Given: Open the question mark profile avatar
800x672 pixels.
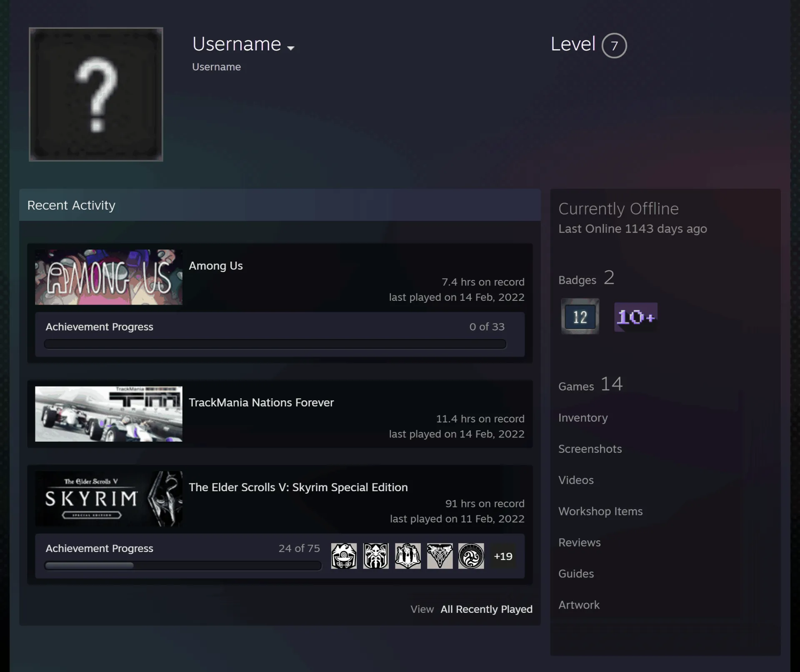Looking at the screenshot, I should pyautogui.click(x=96, y=94).
